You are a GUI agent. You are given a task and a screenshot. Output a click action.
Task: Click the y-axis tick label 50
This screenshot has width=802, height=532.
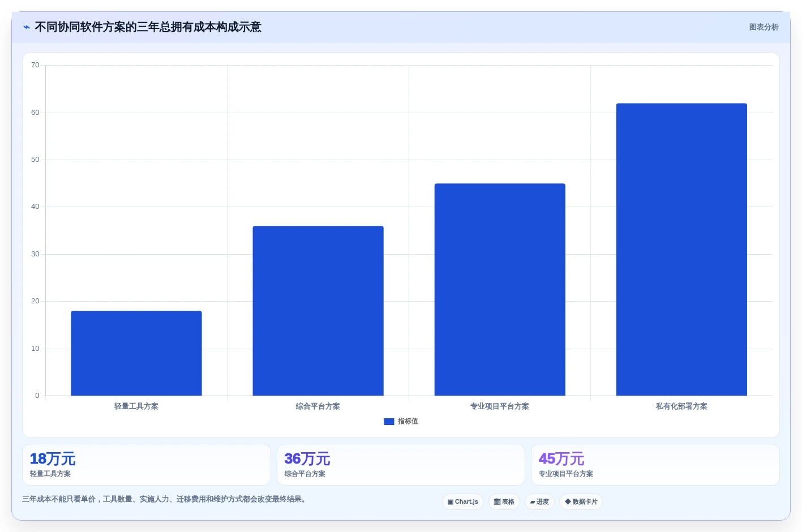pos(35,160)
